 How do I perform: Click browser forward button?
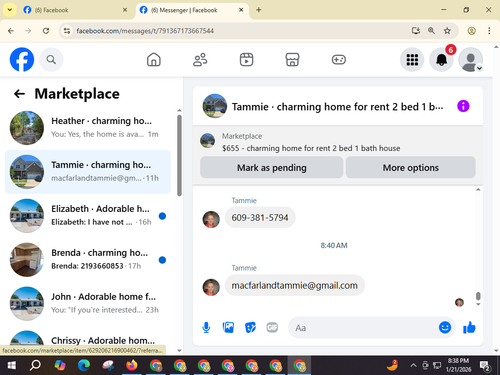(x=28, y=31)
